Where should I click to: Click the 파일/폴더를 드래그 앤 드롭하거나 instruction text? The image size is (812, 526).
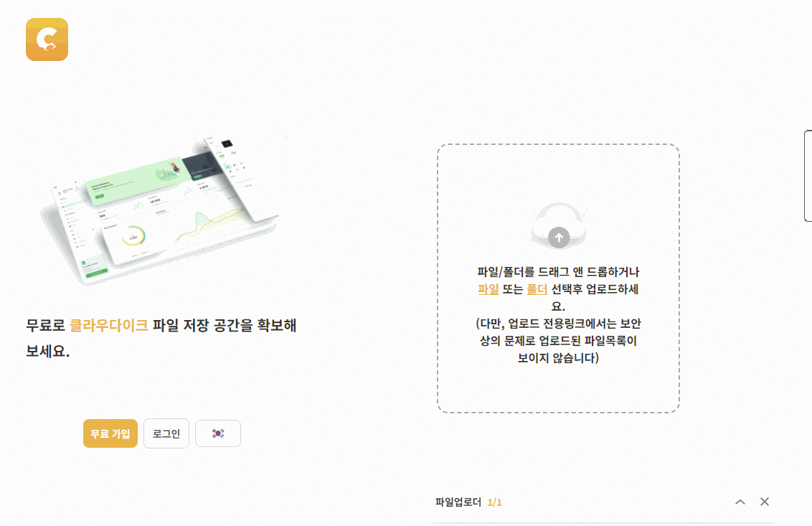click(x=558, y=272)
